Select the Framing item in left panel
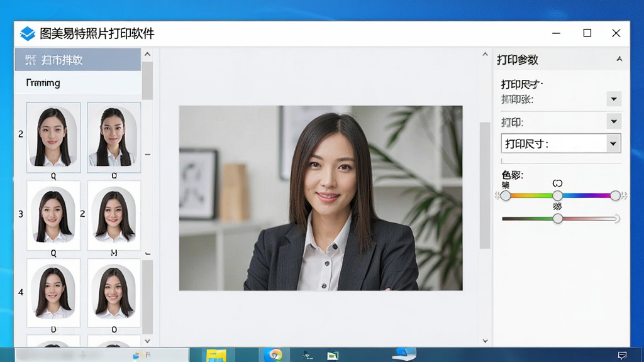 click(x=77, y=82)
